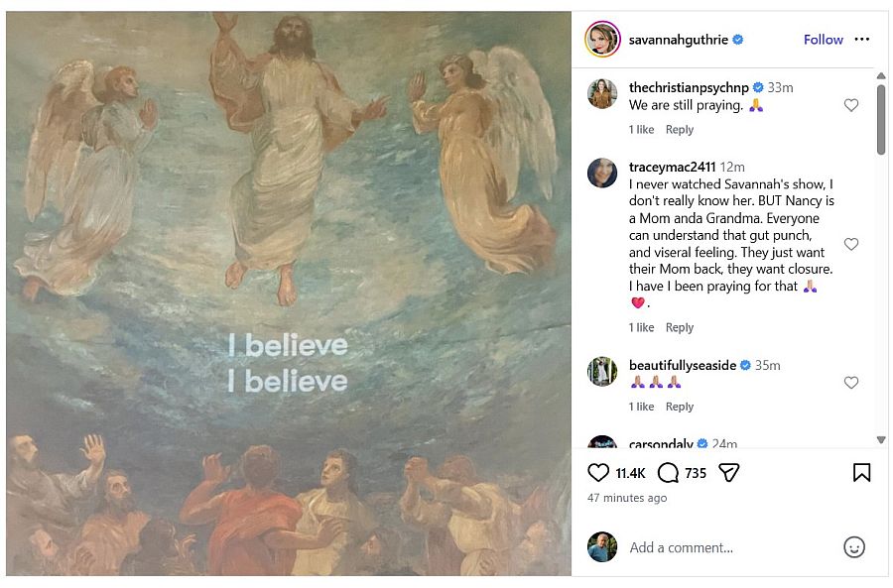Follow savannahguthrie
This screenshot has height=588, width=893.
tap(823, 40)
